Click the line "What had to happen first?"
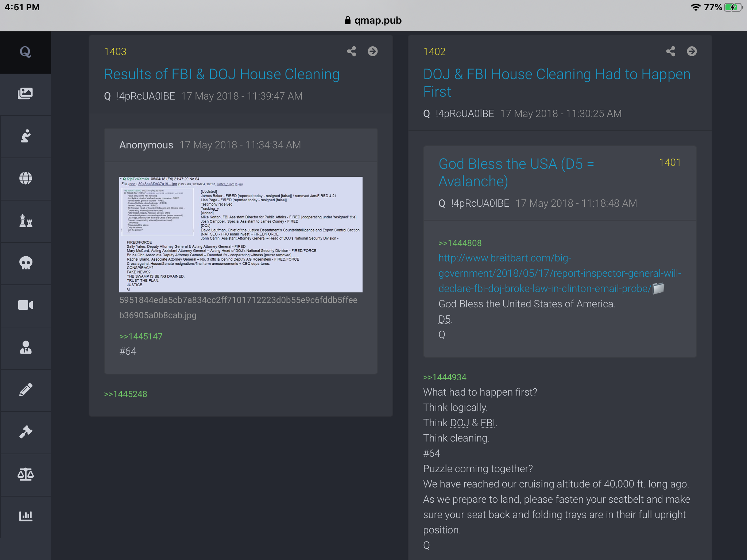Screen dimensions: 747x560 pyautogui.click(x=480, y=392)
